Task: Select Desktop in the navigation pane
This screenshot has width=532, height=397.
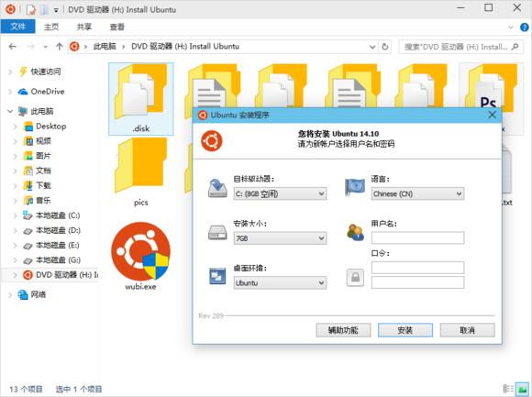Action: (45, 127)
